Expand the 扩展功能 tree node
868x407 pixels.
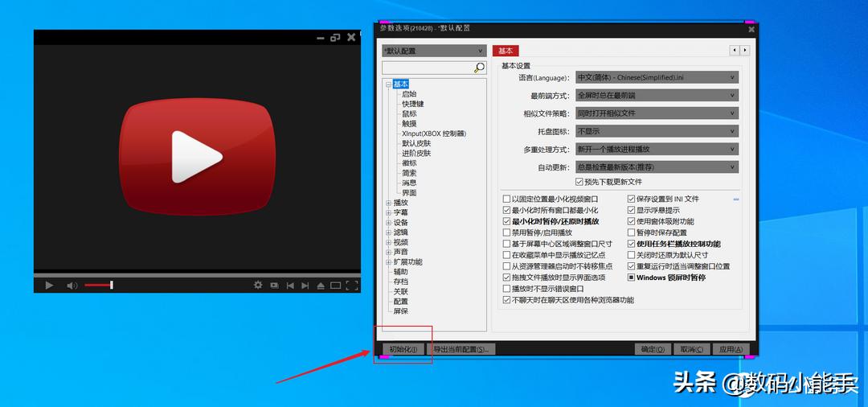point(389,262)
